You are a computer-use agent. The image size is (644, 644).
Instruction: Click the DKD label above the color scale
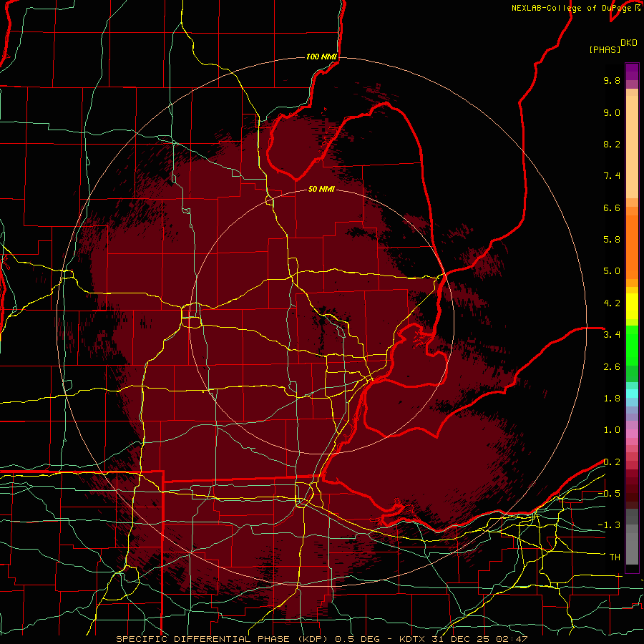[x=629, y=42]
